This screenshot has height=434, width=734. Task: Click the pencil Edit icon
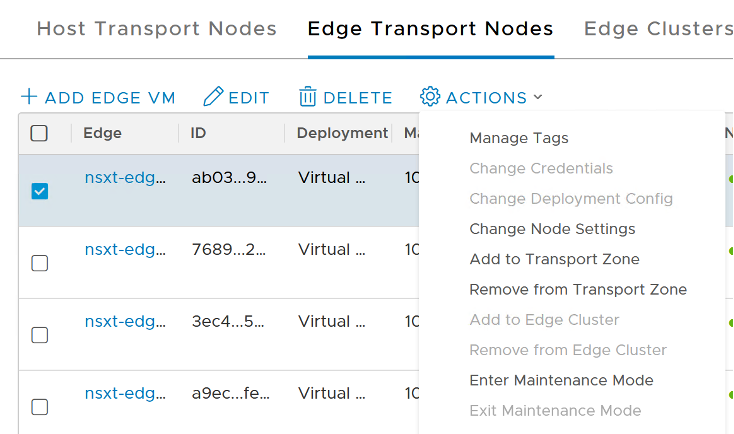pos(213,97)
